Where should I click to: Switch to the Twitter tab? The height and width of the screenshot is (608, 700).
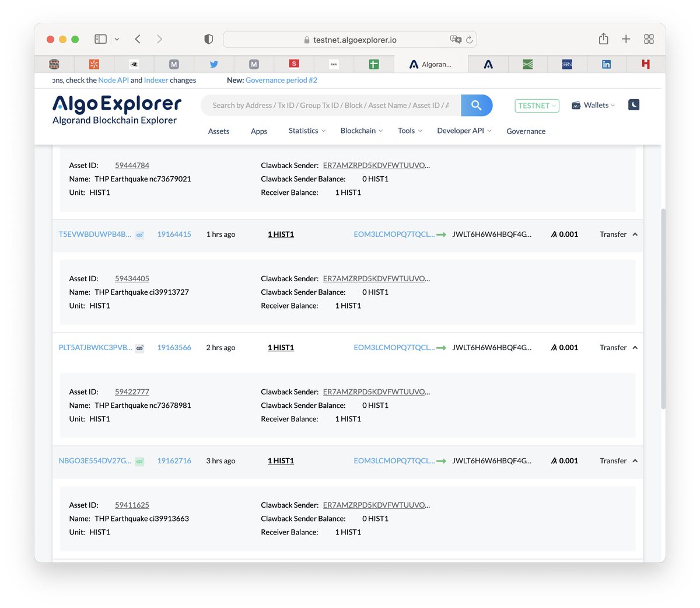coord(214,64)
